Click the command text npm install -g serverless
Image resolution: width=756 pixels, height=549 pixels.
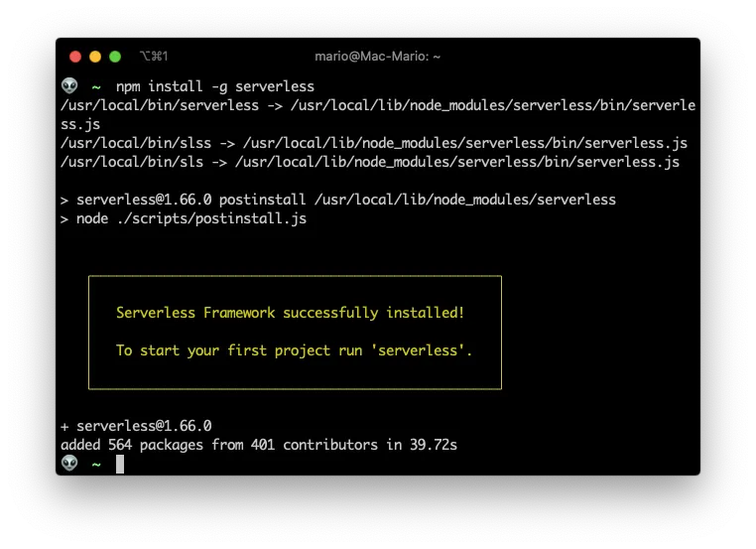pos(215,86)
